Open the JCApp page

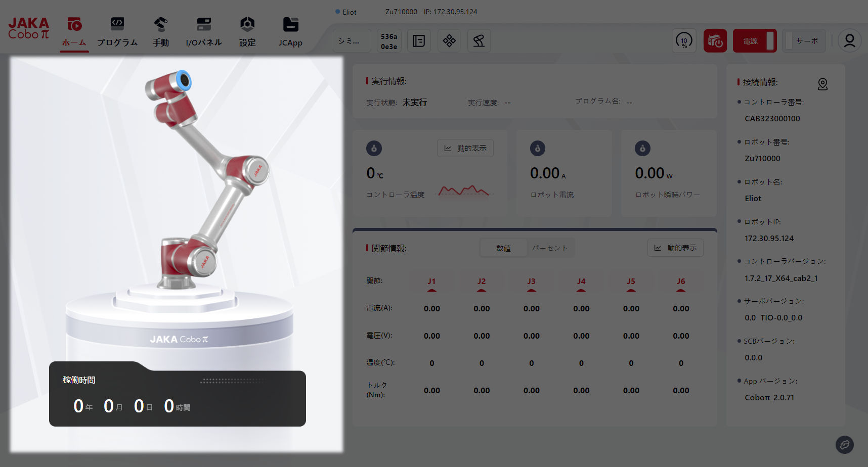[x=290, y=32]
